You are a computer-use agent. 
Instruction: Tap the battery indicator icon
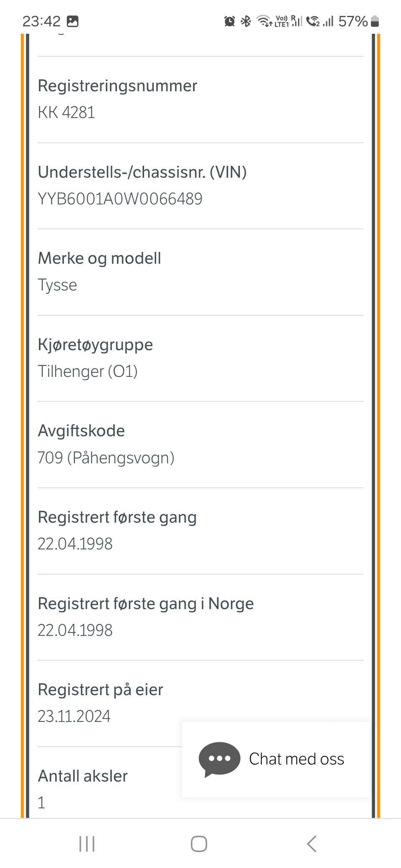point(375,21)
